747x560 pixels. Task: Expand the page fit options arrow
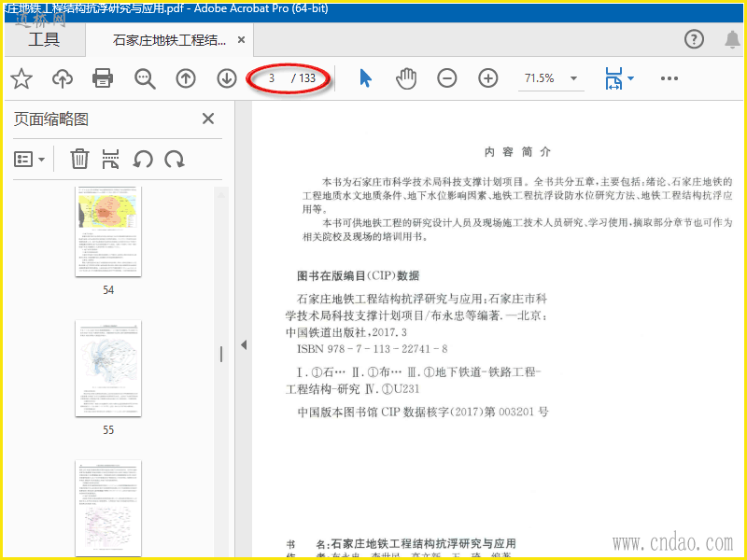click(x=631, y=78)
